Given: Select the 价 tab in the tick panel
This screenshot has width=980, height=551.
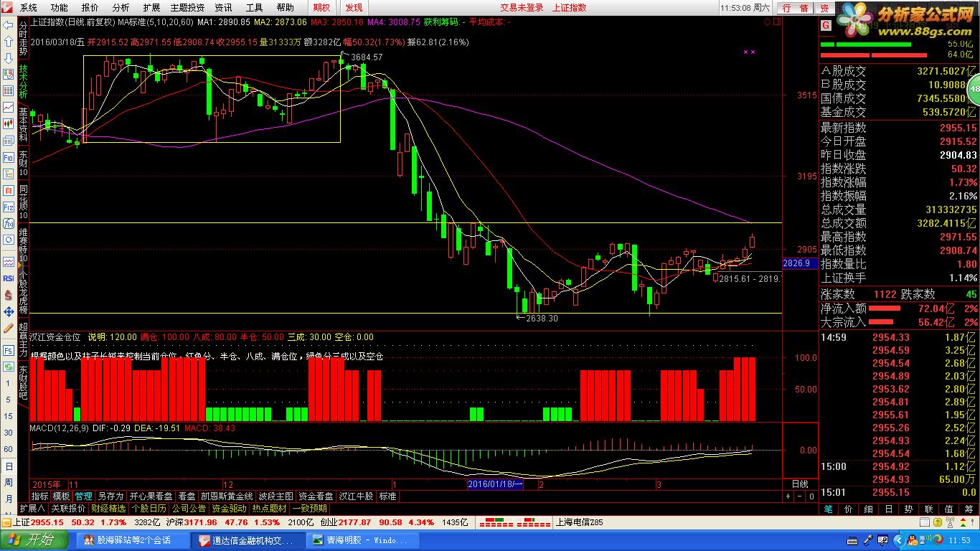Looking at the screenshot, I should [848, 509].
